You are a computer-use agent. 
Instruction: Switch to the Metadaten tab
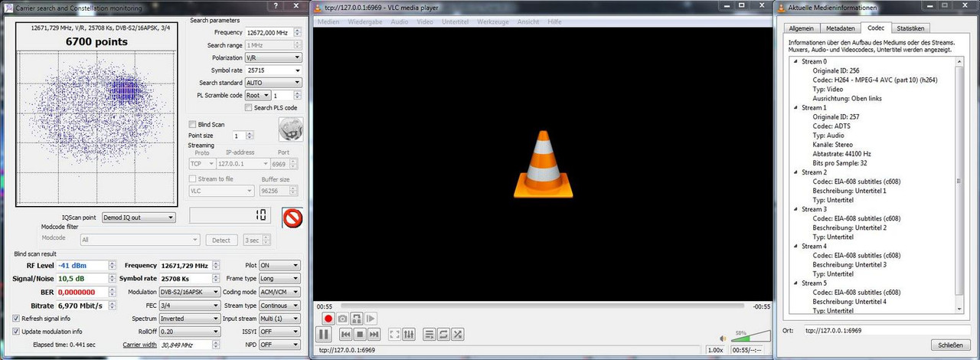tap(840, 28)
